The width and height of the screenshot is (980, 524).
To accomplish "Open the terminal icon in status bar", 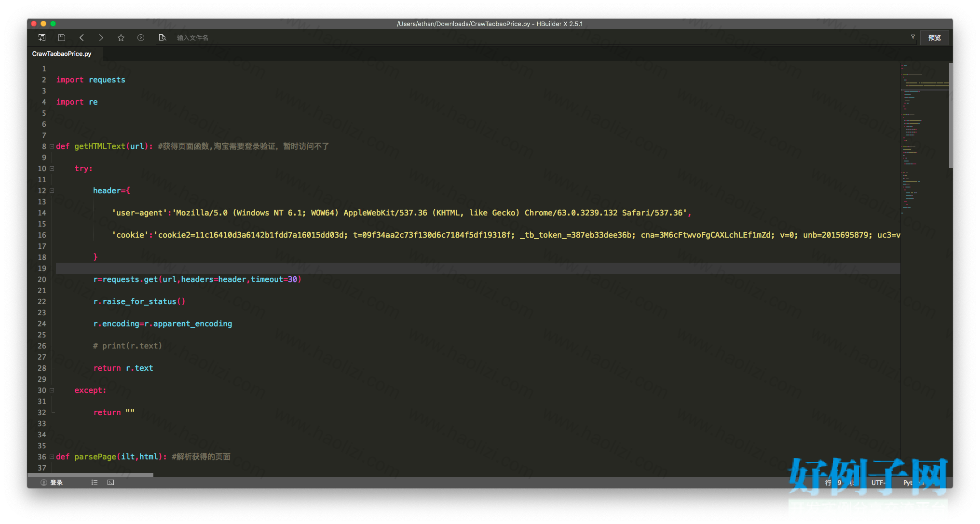I will coord(111,482).
